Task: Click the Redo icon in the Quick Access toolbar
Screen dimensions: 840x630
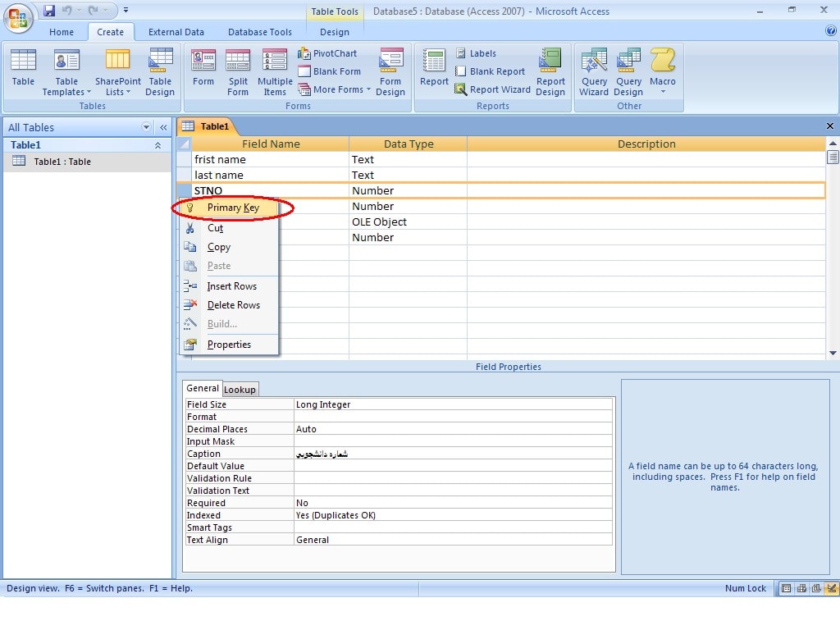Action: [x=94, y=10]
